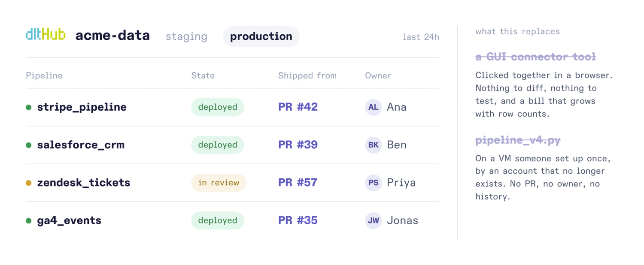Click the 'in review' state badge
This screenshot has height=265, width=644.
[219, 183]
